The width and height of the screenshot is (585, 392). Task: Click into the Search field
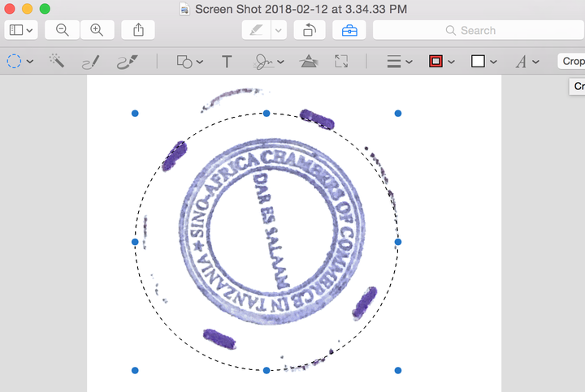click(x=479, y=30)
